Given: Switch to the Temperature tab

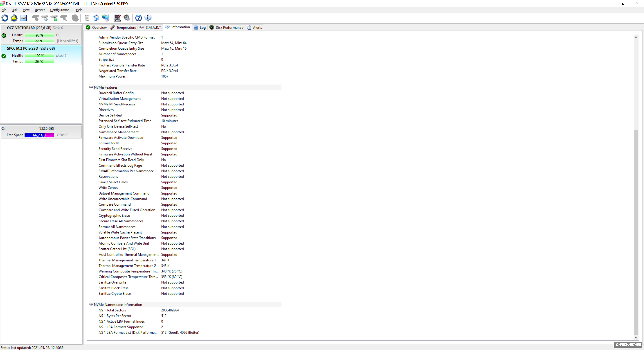Looking at the screenshot, I should [123, 27].
